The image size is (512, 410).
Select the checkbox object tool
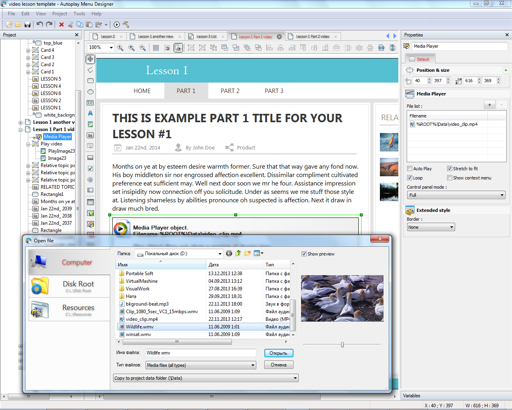90,168
